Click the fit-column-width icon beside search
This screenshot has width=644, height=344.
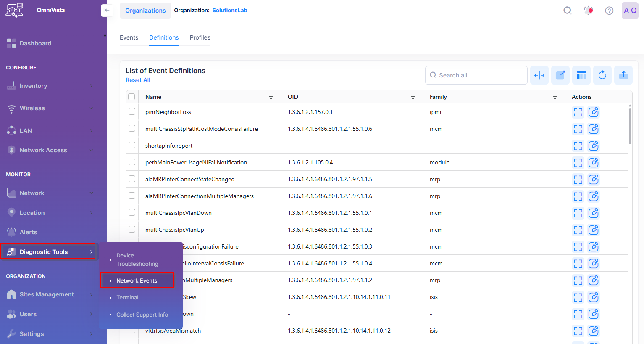click(539, 75)
